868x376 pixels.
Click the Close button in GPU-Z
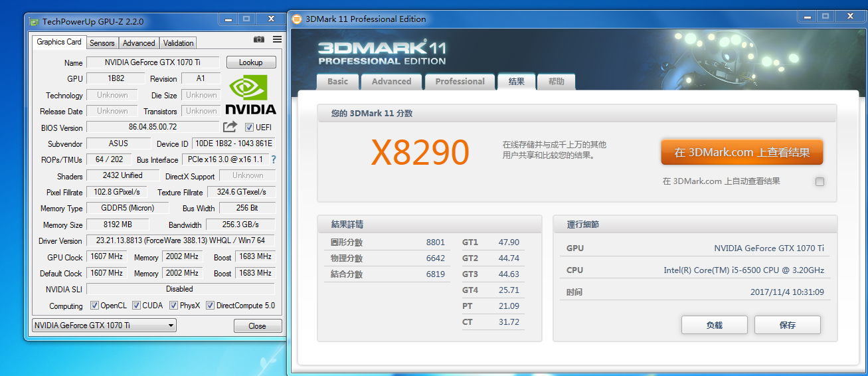[x=258, y=326]
